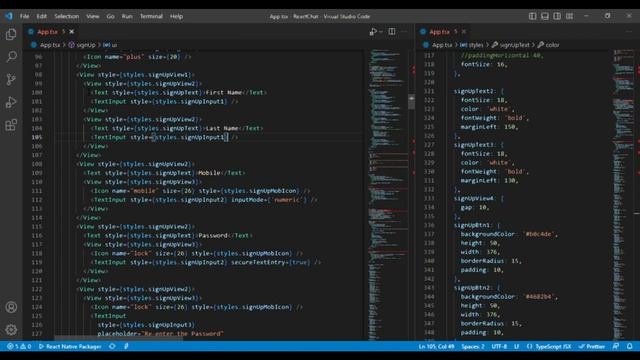
Task: Click 'First Name' text on line 100
Action: tap(224, 93)
